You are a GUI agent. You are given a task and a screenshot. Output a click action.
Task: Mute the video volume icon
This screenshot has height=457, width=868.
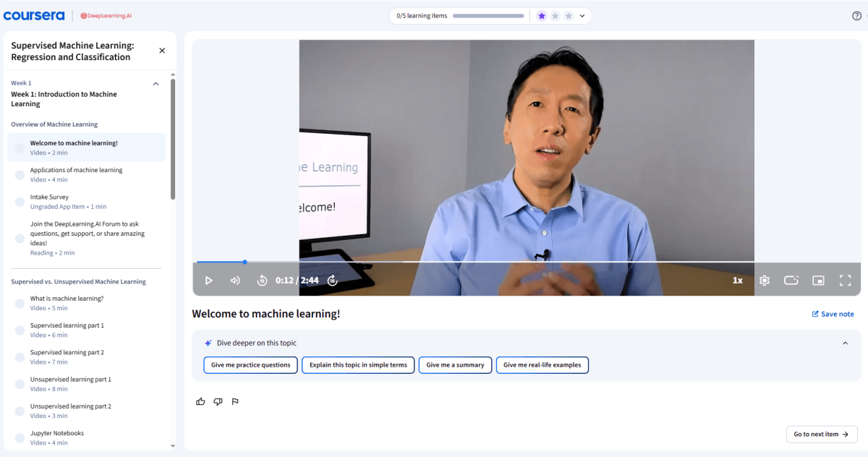(x=235, y=281)
